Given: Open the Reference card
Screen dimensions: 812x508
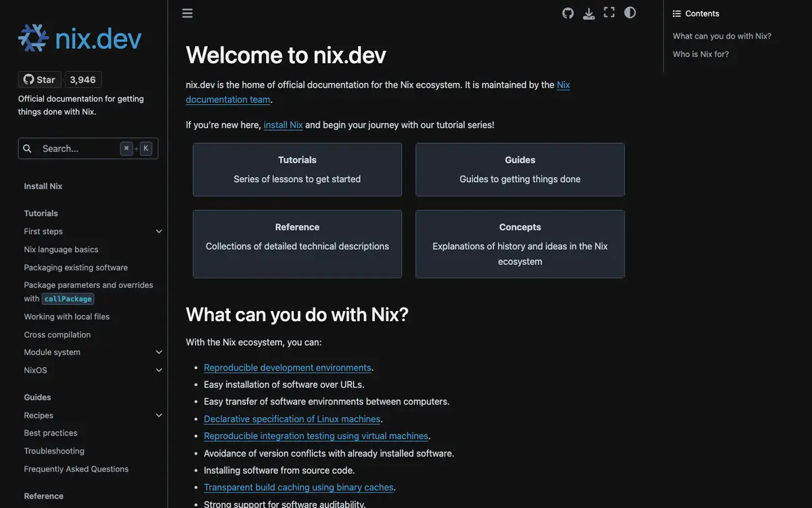Looking at the screenshot, I should pyautogui.click(x=297, y=244).
